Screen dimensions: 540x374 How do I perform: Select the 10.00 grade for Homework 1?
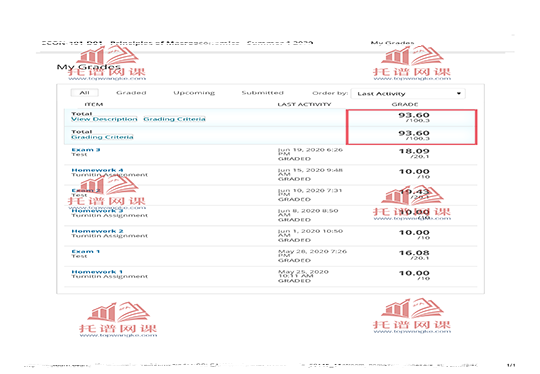pos(414,273)
